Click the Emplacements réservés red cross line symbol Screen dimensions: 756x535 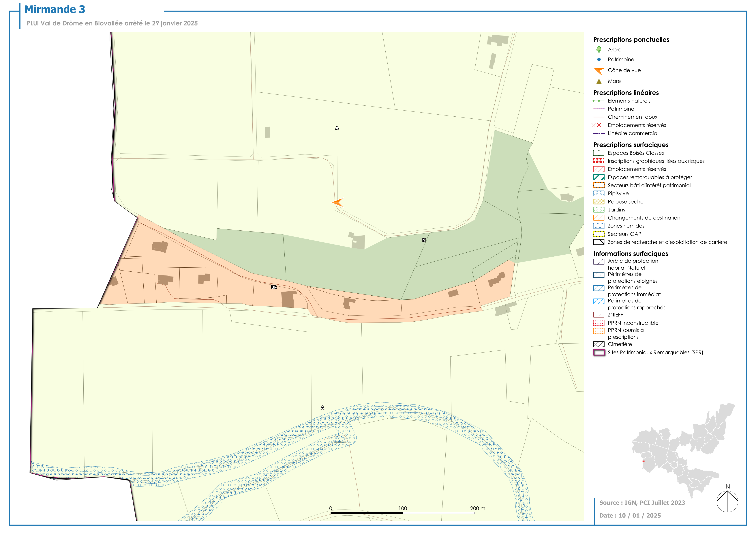click(x=598, y=125)
